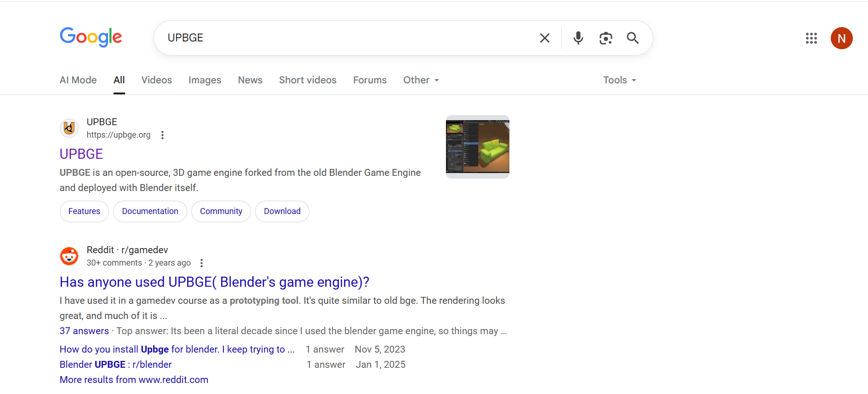Open more options for Reddit result
The width and height of the screenshot is (868, 394).
[x=201, y=263]
